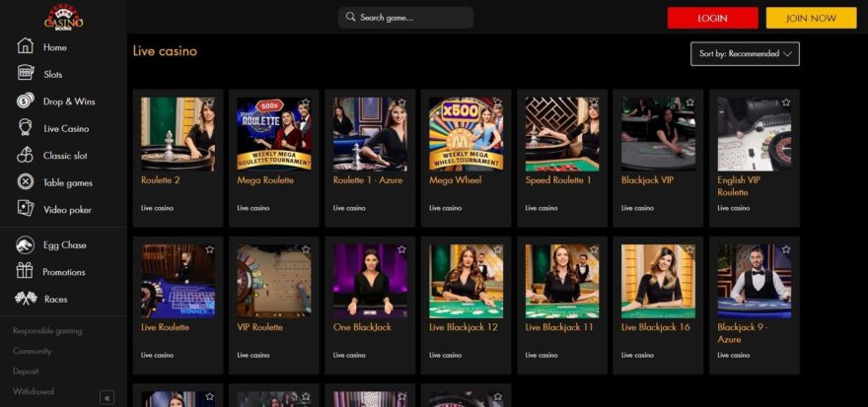Open Community link
The height and width of the screenshot is (407, 868).
click(x=33, y=351)
